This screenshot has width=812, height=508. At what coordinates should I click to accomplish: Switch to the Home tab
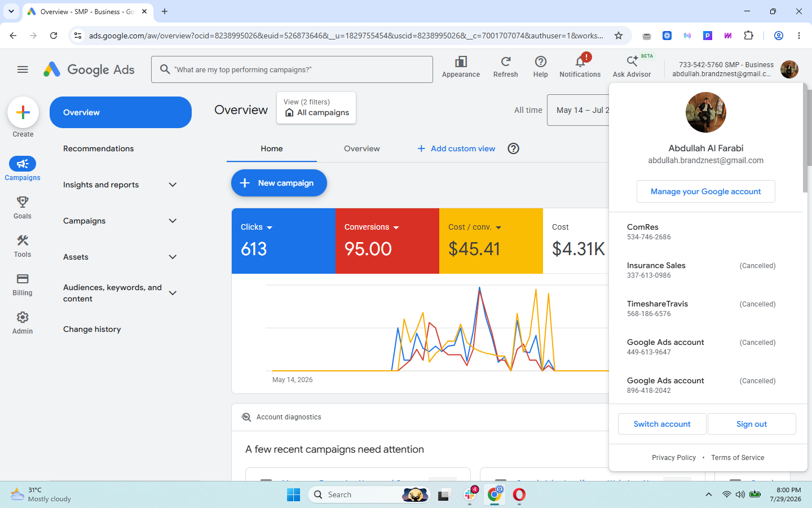pyautogui.click(x=272, y=148)
